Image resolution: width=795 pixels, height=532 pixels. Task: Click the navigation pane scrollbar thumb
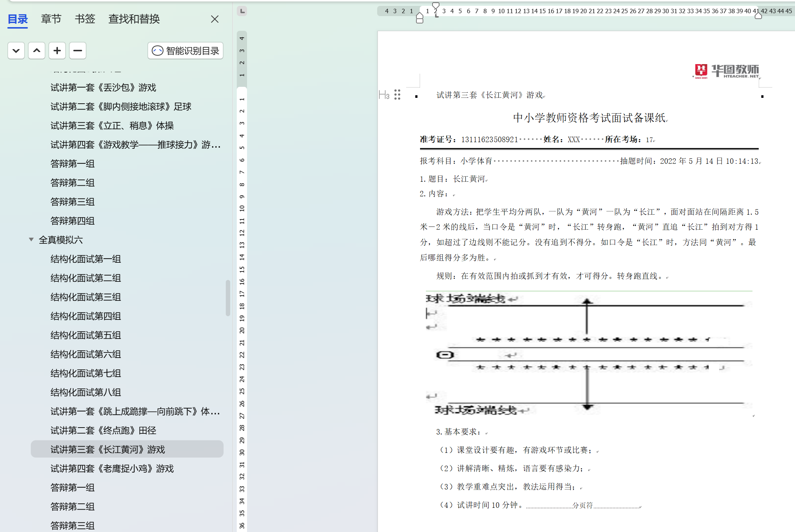228,298
